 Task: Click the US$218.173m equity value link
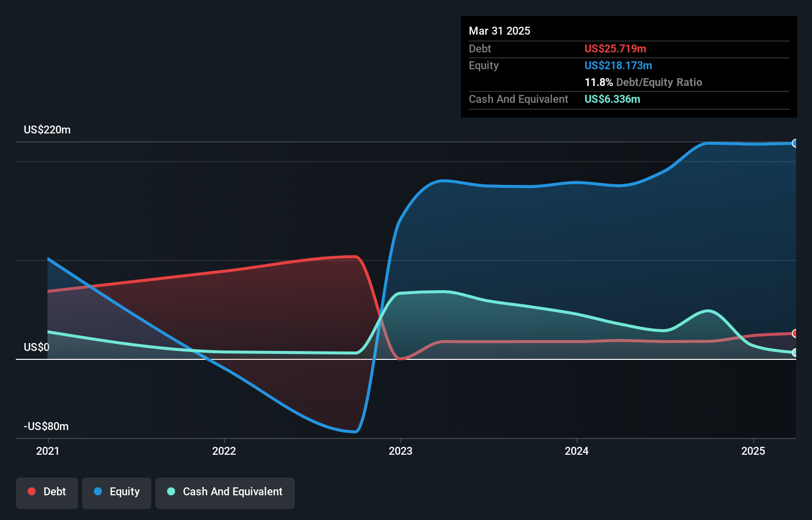(618, 65)
